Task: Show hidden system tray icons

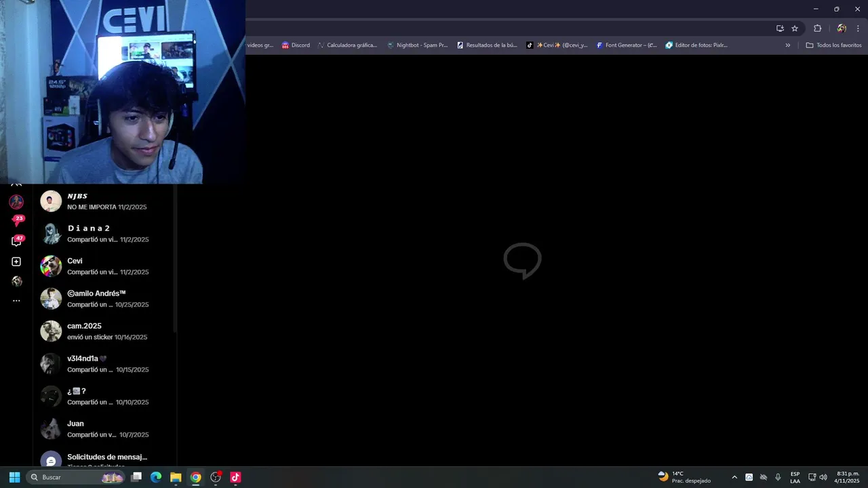Action: (734, 477)
